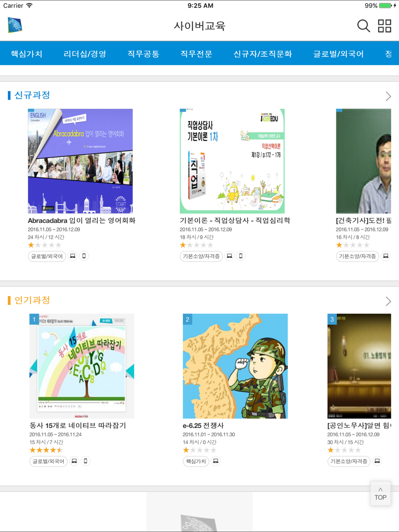The image size is (399, 532).
Task: Click star rating of 건축기사 course
Action: [353, 245]
